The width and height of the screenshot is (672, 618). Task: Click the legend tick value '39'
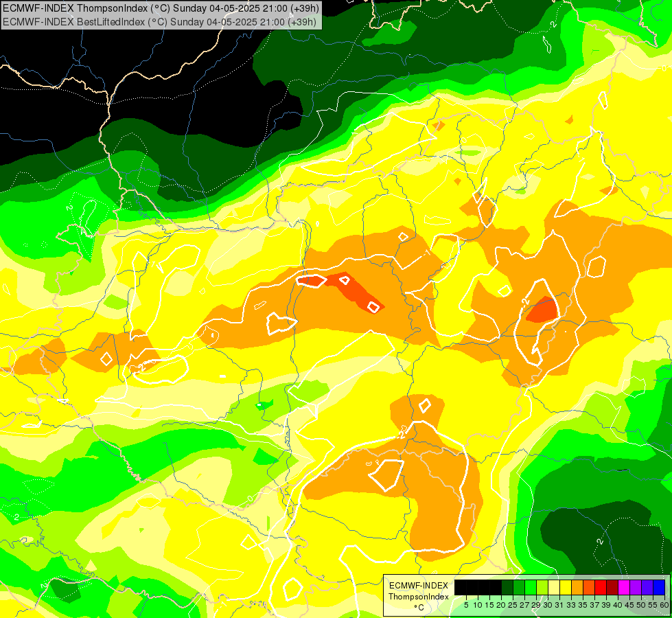607,605
